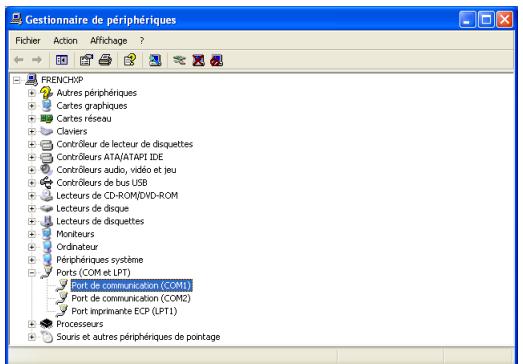The width and height of the screenshot is (523, 364).
Task: Select the Lecteurs de CD-ROM/DVD-ROM label
Action: (x=117, y=196)
